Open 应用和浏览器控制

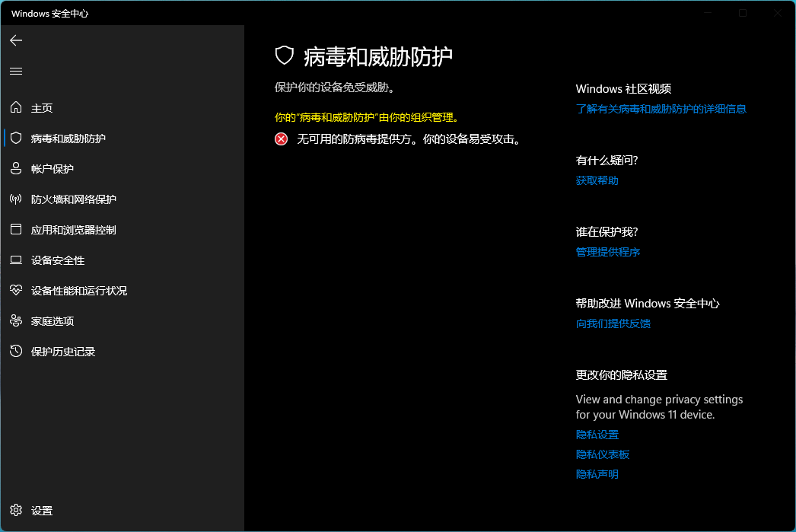point(123,229)
